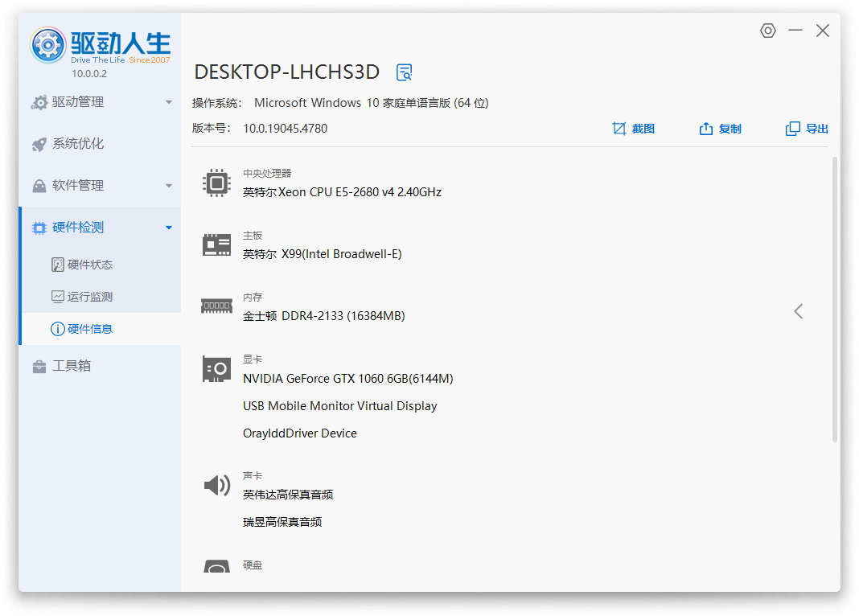Select the DESKTOP-LHCHS3D computer name
The width and height of the screenshot is (859, 616).
(x=287, y=72)
